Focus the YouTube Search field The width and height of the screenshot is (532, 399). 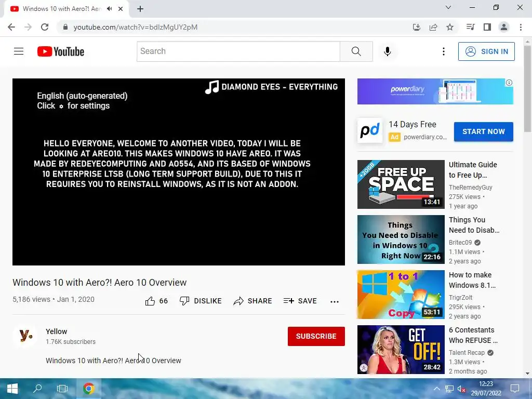(238, 51)
